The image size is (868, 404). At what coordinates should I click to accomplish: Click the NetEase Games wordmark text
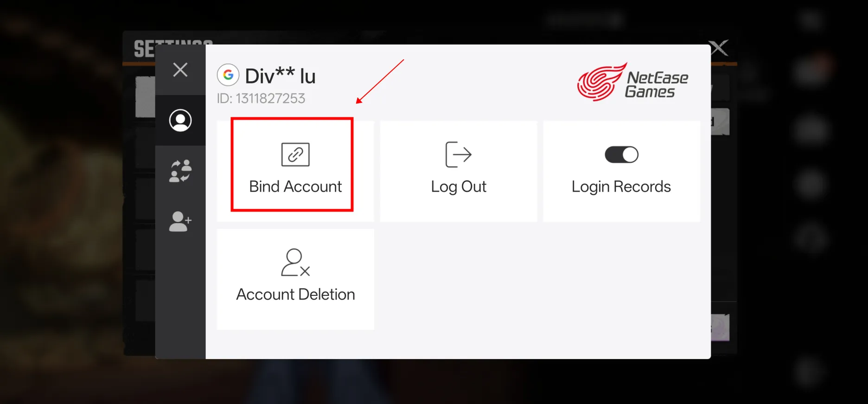click(657, 85)
